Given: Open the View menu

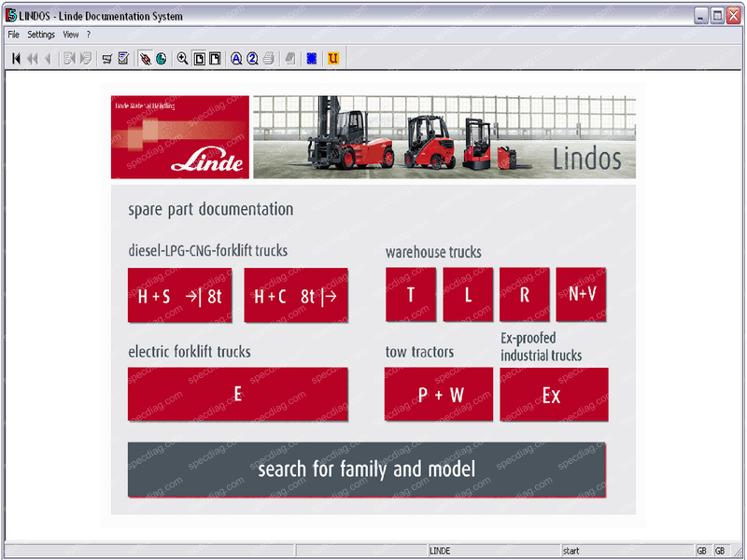Looking at the screenshot, I should click(71, 35).
